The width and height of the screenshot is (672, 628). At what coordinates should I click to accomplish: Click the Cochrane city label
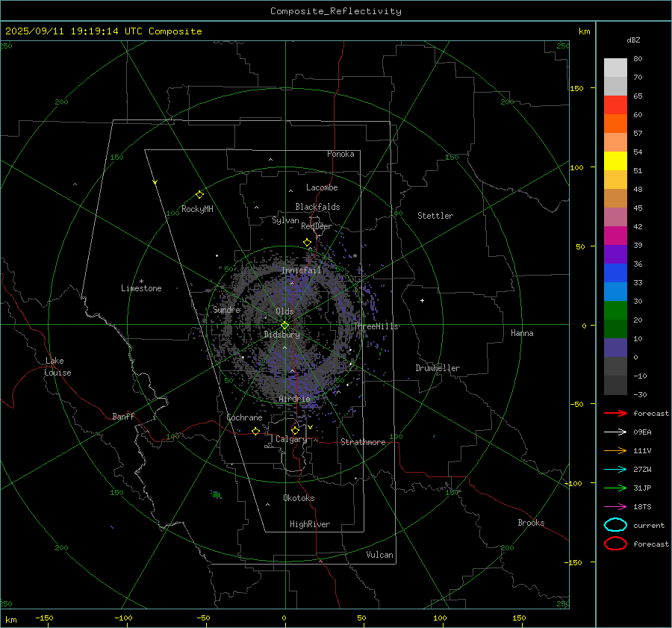click(x=244, y=417)
